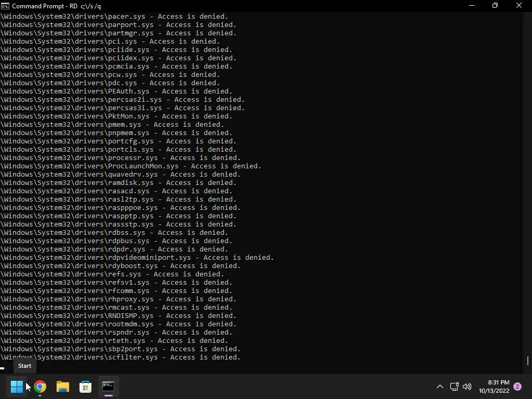The width and height of the screenshot is (532, 399).
Task: Minimize the Command Prompt window
Action: coord(472,6)
